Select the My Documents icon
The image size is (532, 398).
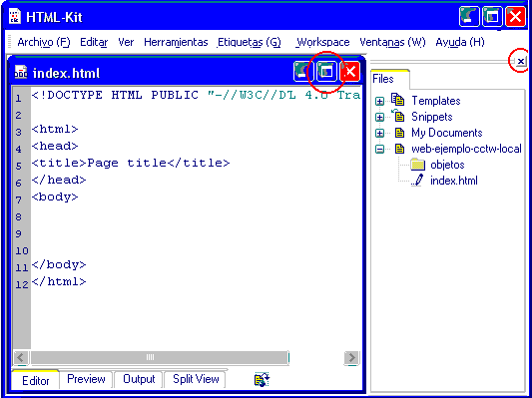click(x=399, y=133)
